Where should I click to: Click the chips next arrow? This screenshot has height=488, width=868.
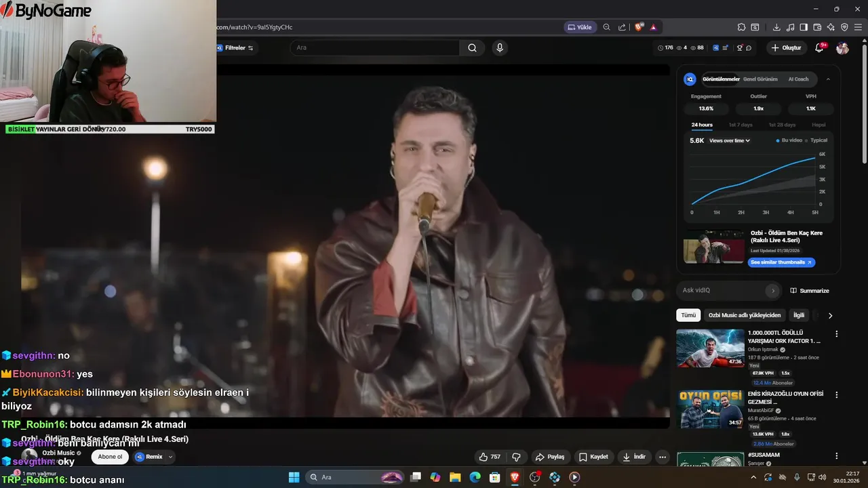coord(830,315)
